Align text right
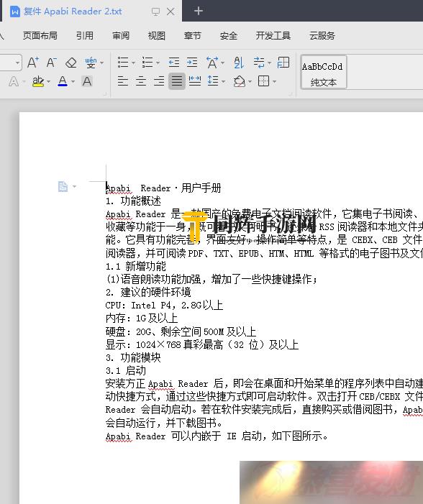This screenshot has height=504, width=423. click(x=159, y=81)
